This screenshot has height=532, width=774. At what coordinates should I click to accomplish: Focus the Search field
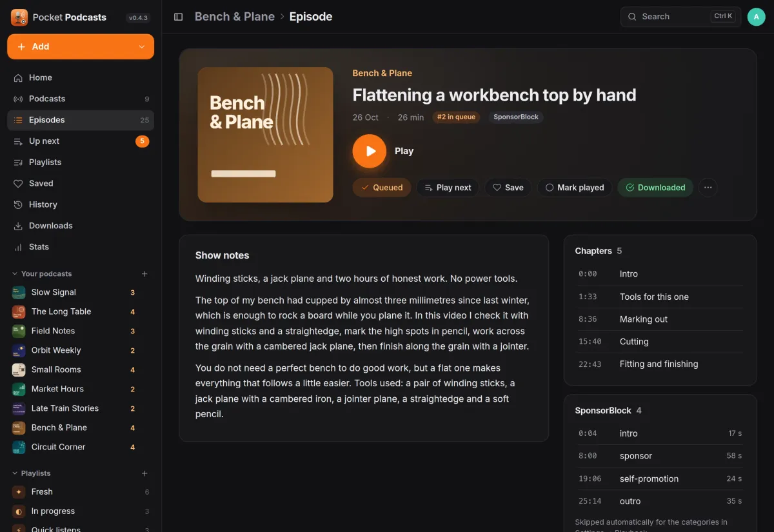tap(680, 17)
